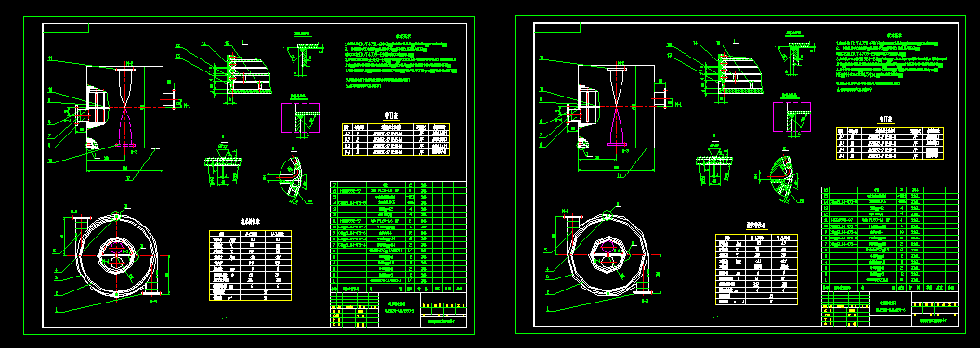Image resolution: width=980 pixels, height=348 pixels.
Task: Select the yellow nozzle schedule table on right sheet
Action: point(889,143)
